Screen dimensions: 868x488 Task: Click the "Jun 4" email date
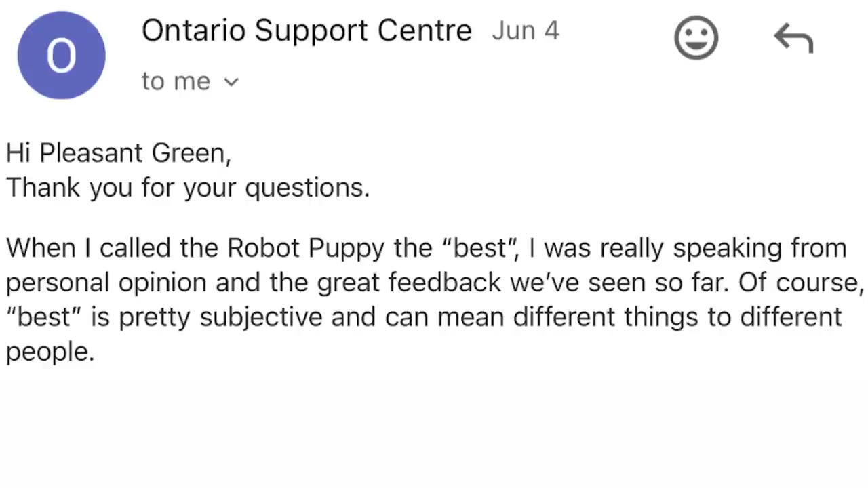click(x=526, y=31)
